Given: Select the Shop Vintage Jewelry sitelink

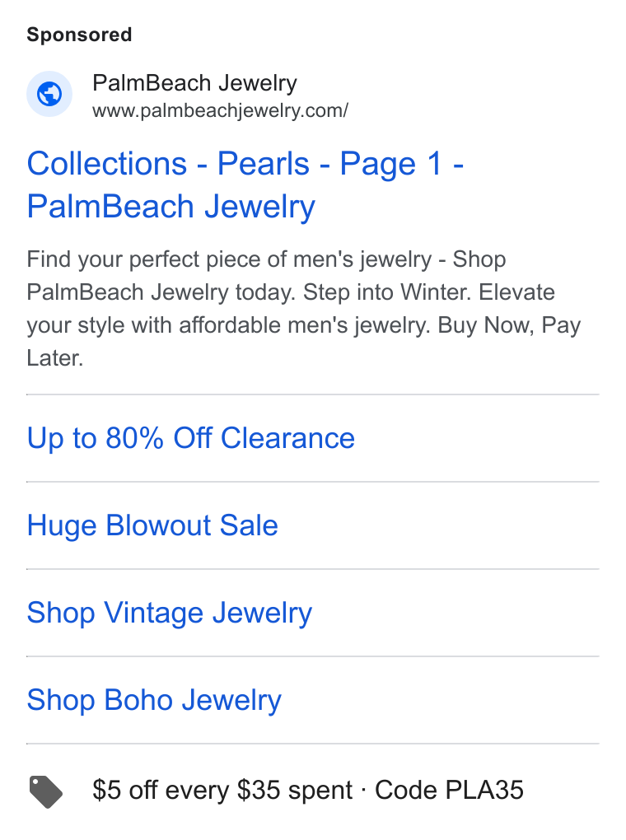Looking at the screenshot, I should pos(170,613).
